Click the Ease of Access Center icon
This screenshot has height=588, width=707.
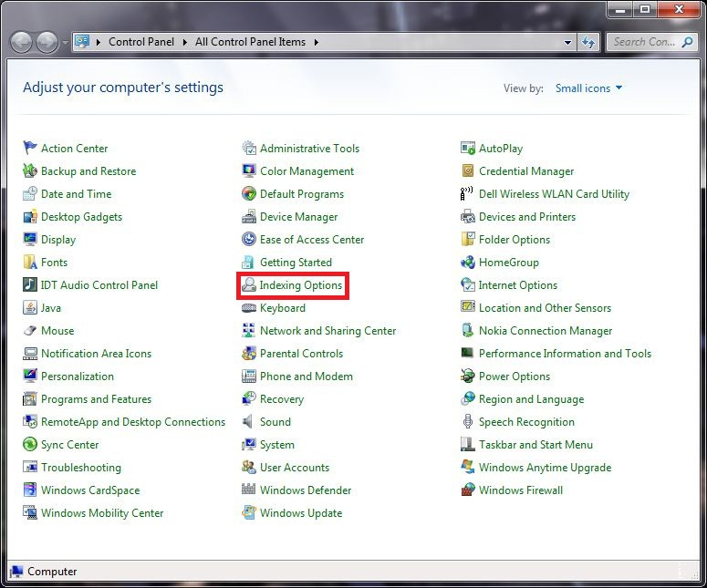(x=248, y=239)
